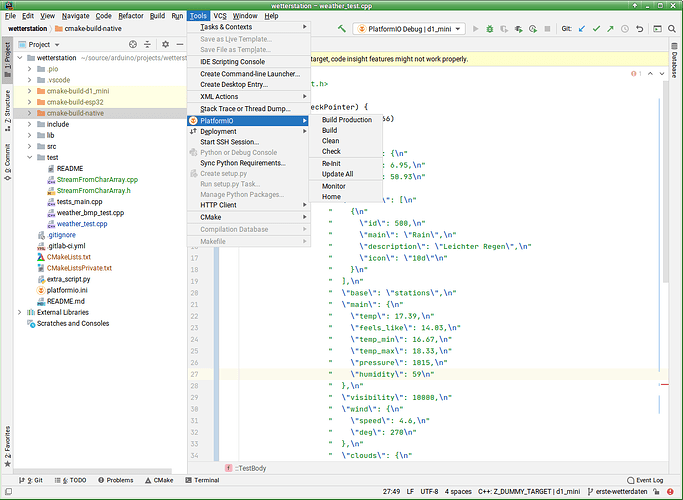Collapse the test folder
This screenshot has width=683, height=500.
pyautogui.click(x=29, y=157)
